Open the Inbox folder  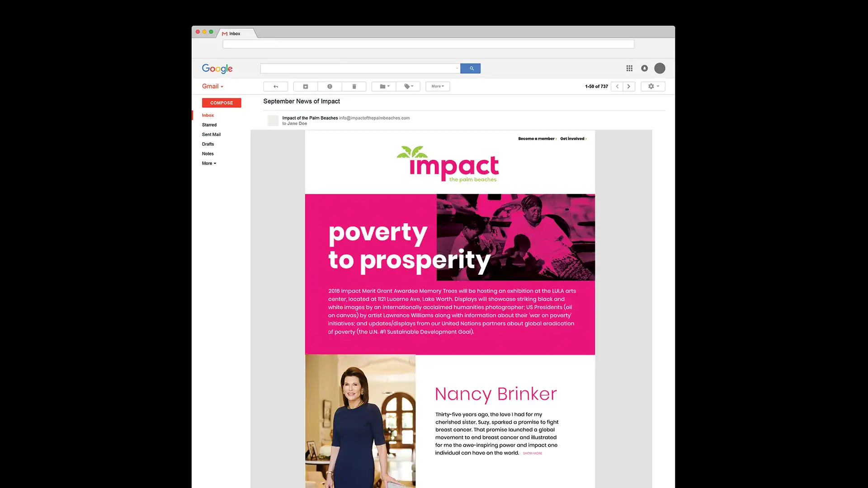point(208,115)
